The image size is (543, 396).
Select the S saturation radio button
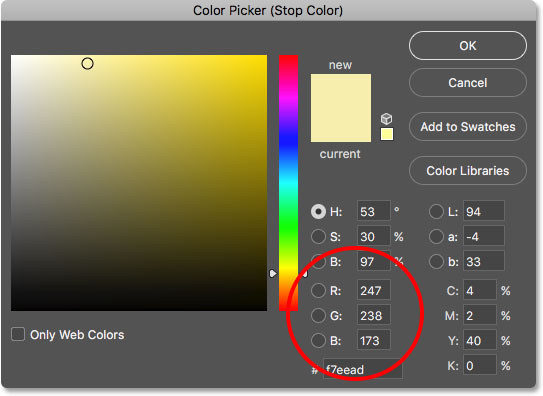point(318,237)
